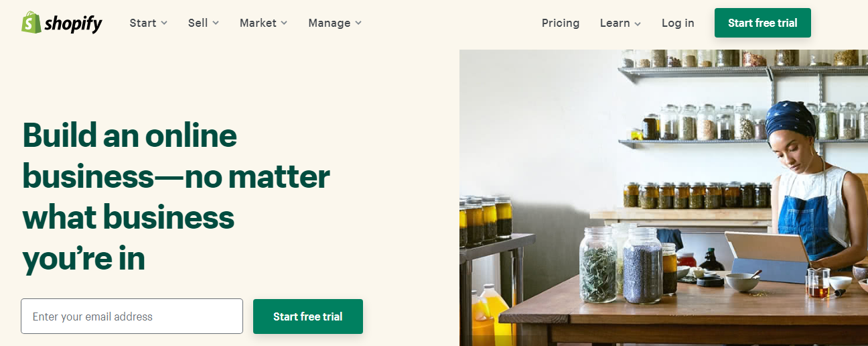Open the Learn navigation menu
This screenshot has width=868, height=346.
620,23
